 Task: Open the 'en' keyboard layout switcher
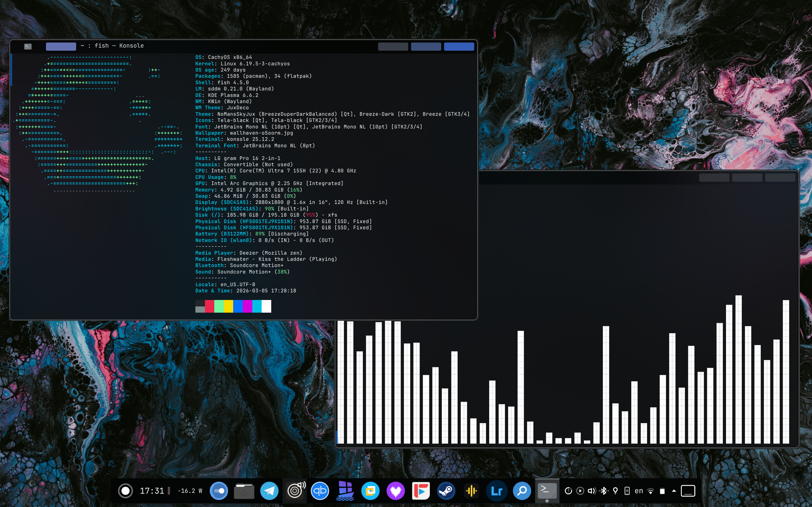(639, 491)
